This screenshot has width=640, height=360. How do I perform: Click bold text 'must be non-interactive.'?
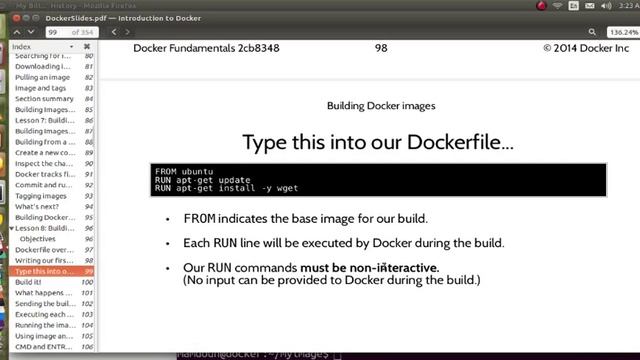click(x=370, y=268)
